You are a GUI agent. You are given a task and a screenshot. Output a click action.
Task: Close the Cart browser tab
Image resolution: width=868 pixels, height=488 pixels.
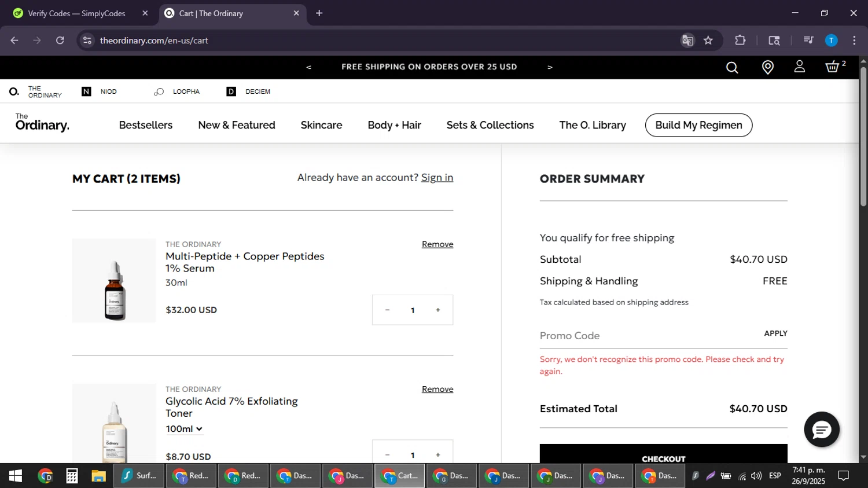coord(296,13)
